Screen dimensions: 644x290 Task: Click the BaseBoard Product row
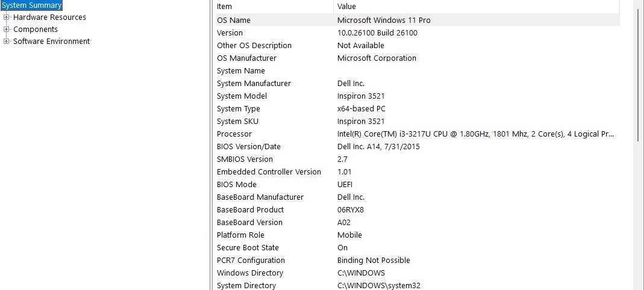(x=417, y=209)
